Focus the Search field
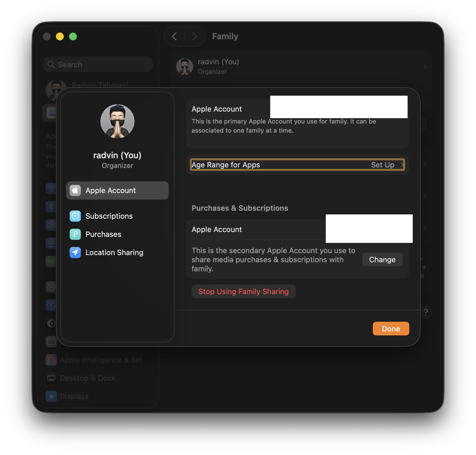The height and width of the screenshot is (455, 476). pos(98,65)
